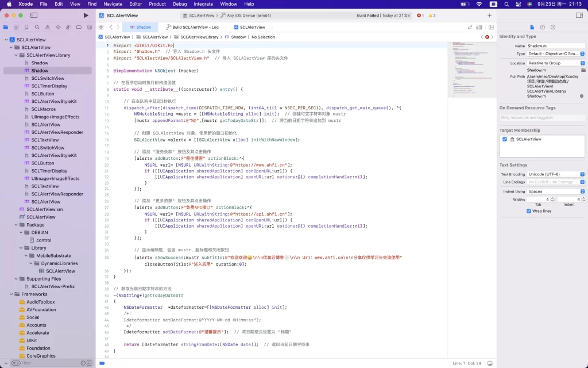Open the Indent Using dropdown
Image resolution: width=588 pixels, height=368 pixels.
[556, 191]
